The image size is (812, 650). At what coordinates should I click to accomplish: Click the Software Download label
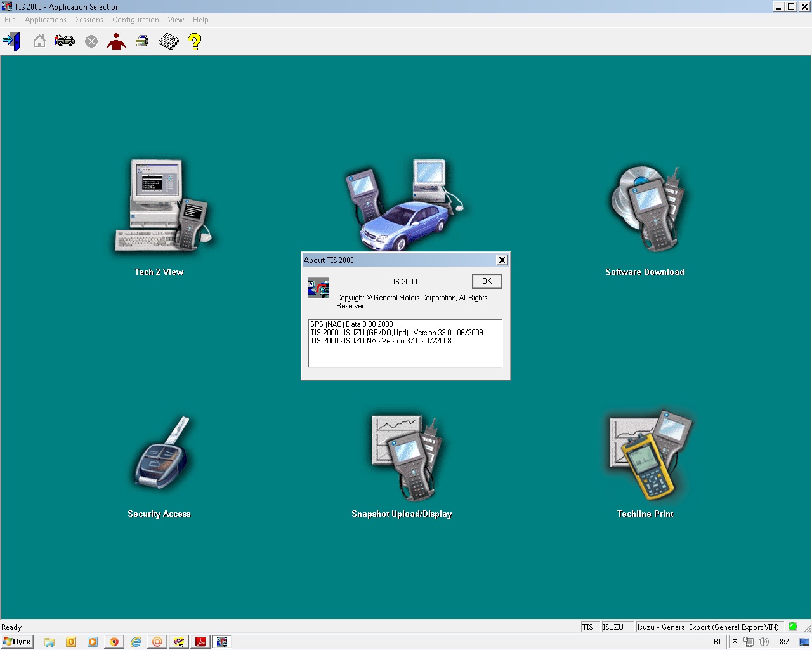pos(645,272)
